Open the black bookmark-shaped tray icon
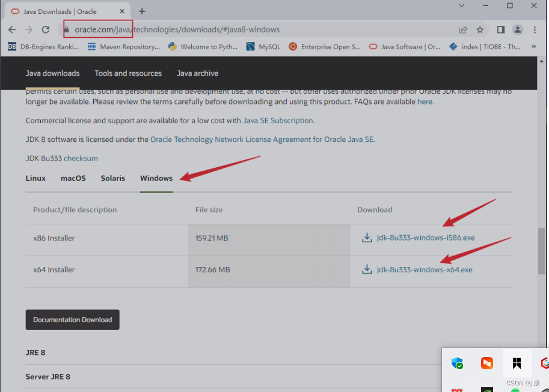Screen dimensions: 549x392 [517, 363]
